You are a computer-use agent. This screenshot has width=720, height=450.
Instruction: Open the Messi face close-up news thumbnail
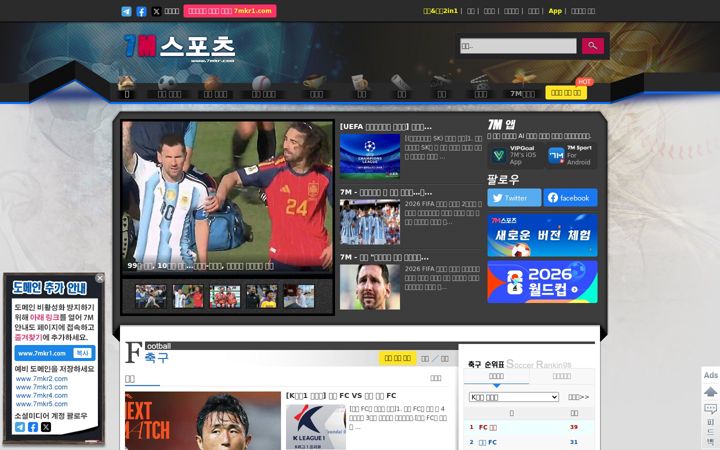point(370,287)
